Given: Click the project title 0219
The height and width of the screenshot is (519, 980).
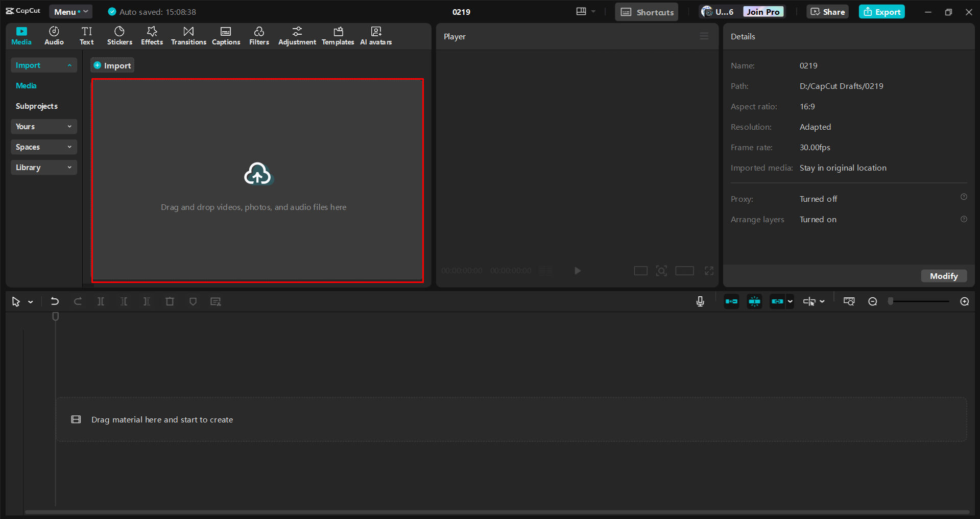Looking at the screenshot, I should [x=461, y=12].
